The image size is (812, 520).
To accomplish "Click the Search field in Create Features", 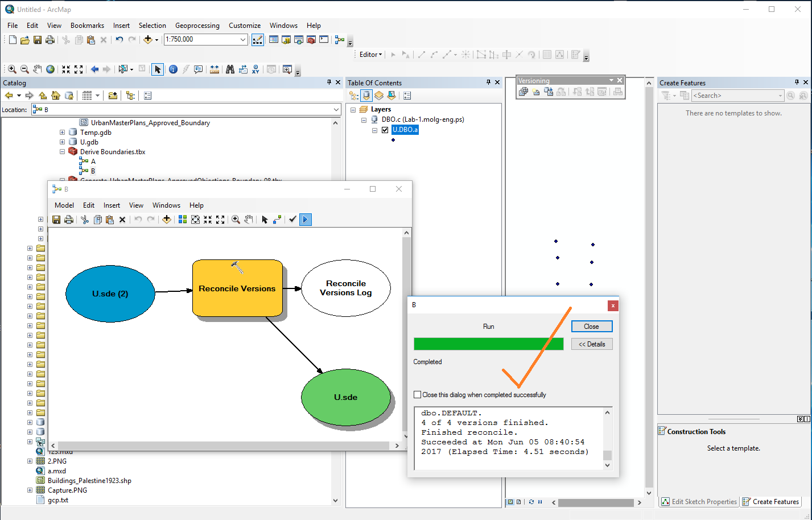I will point(737,96).
